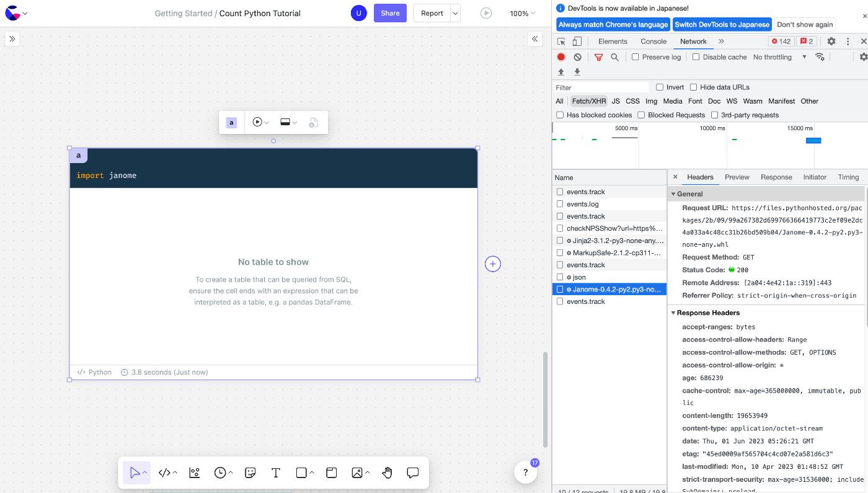868x493 pixels.
Task: Click the cell name 'a' toolbar icon
Action: click(x=231, y=123)
